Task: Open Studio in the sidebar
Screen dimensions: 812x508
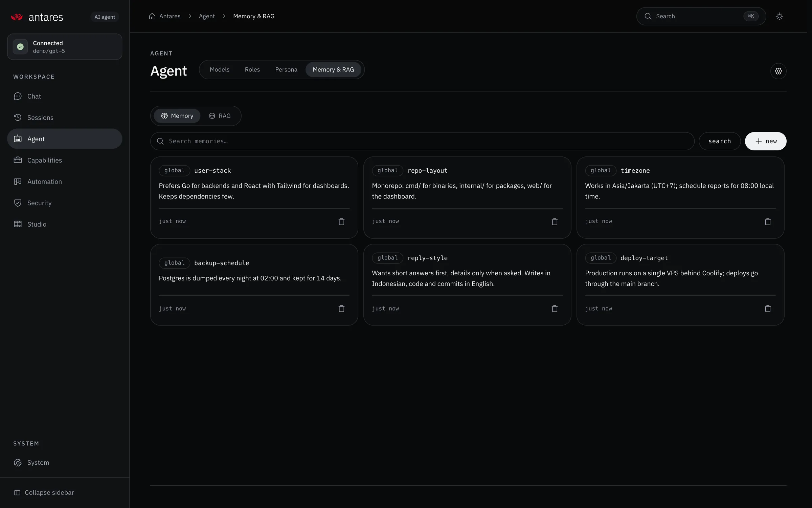Action: [65, 224]
